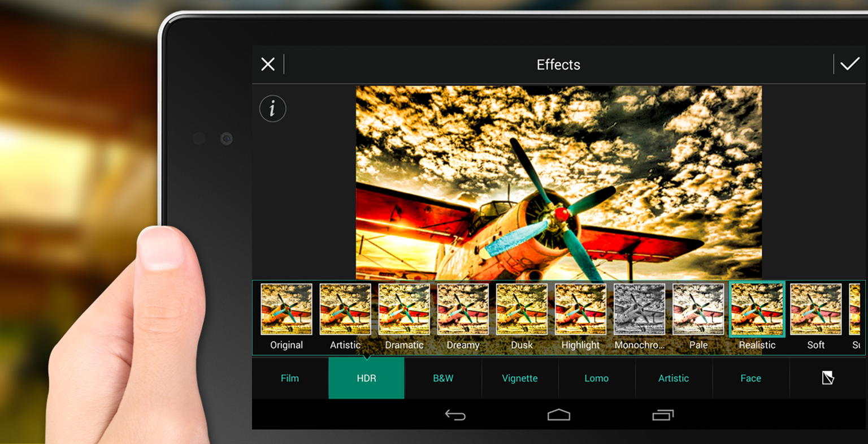
Task: Apply the Pale effect thumbnail
Action: pyautogui.click(x=698, y=309)
